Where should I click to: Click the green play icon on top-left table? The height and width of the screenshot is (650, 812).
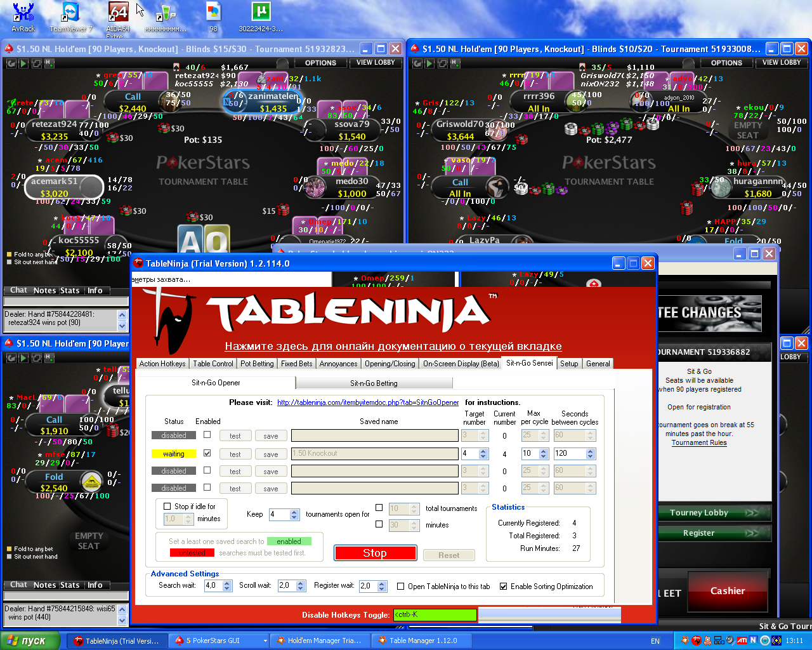click(23, 63)
